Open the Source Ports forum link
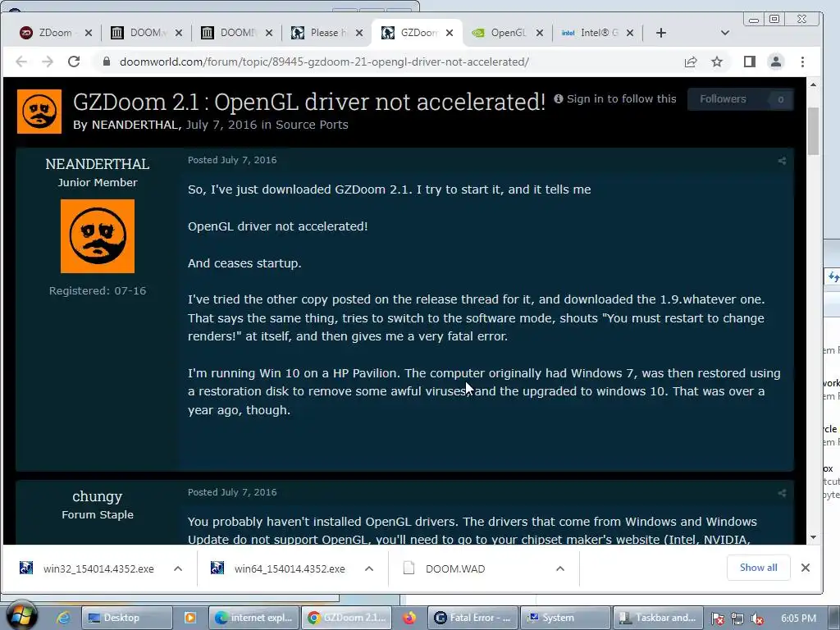This screenshot has height=630, width=840. pyautogui.click(x=312, y=125)
